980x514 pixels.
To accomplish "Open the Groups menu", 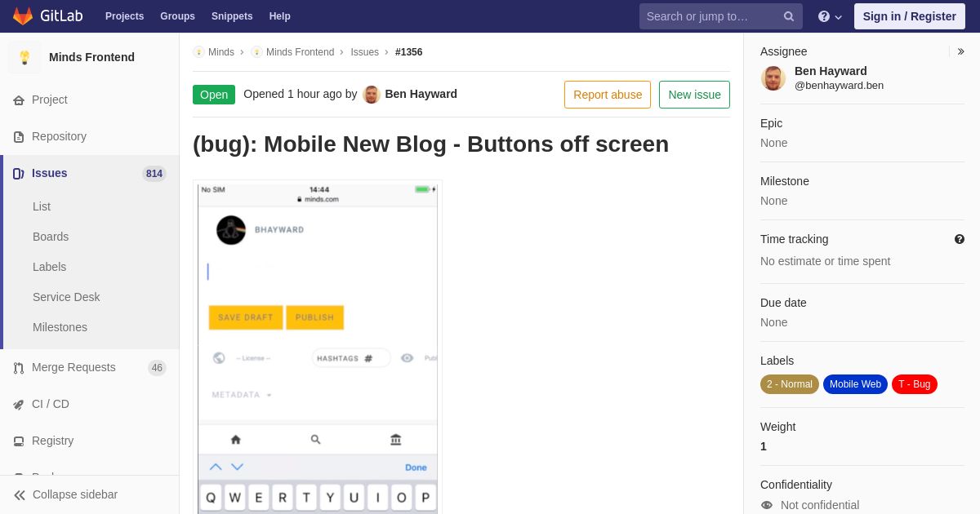I will (x=177, y=16).
